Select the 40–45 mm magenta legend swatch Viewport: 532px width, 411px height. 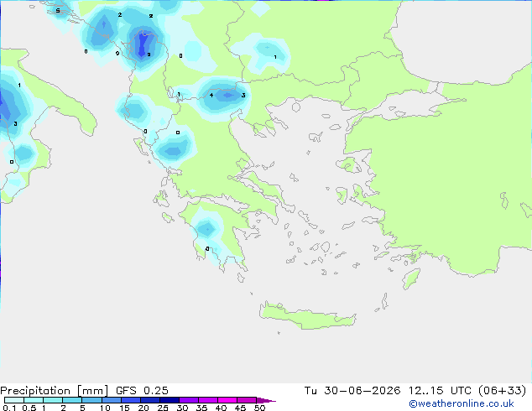[x=227, y=400]
